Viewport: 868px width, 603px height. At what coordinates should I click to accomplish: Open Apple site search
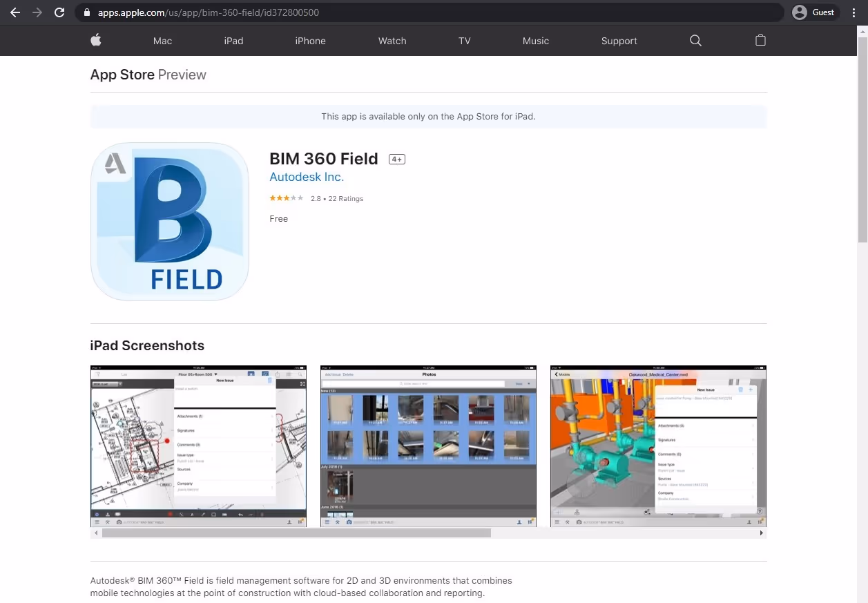pos(695,41)
